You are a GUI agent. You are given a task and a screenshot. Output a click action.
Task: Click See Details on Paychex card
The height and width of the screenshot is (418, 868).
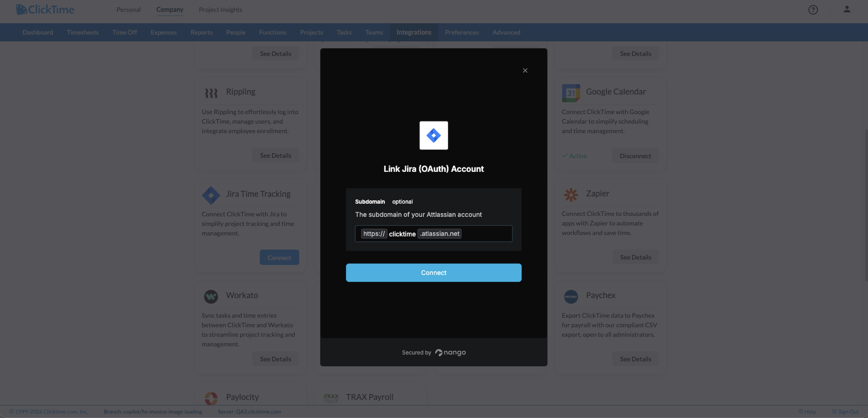[x=635, y=359]
